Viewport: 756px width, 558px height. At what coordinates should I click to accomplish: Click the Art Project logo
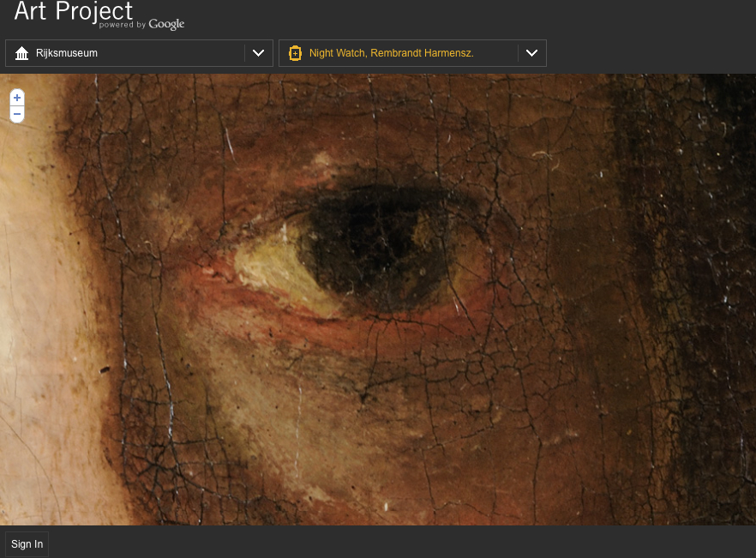(x=74, y=12)
